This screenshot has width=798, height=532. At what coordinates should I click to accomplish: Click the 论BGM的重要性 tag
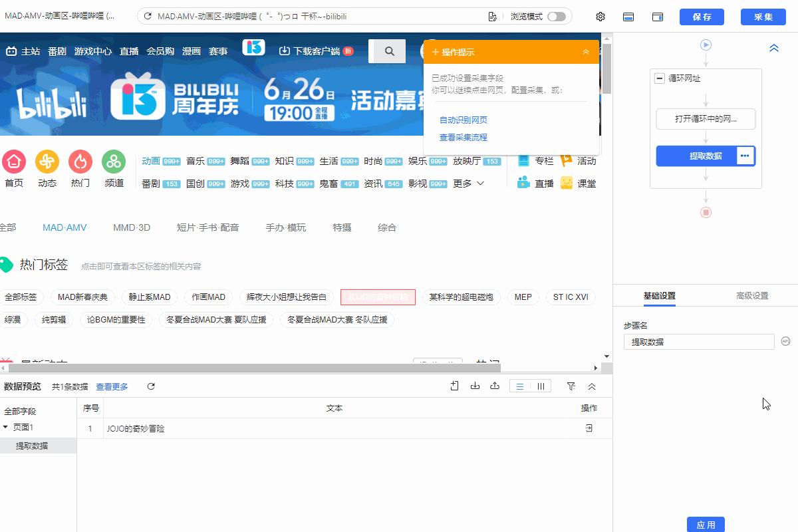click(116, 320)
